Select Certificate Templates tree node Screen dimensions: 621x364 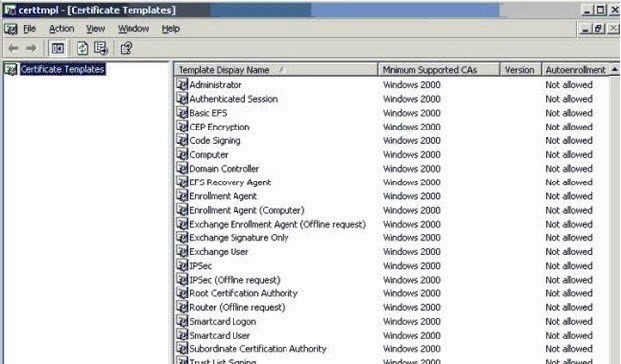click(63, 69)
